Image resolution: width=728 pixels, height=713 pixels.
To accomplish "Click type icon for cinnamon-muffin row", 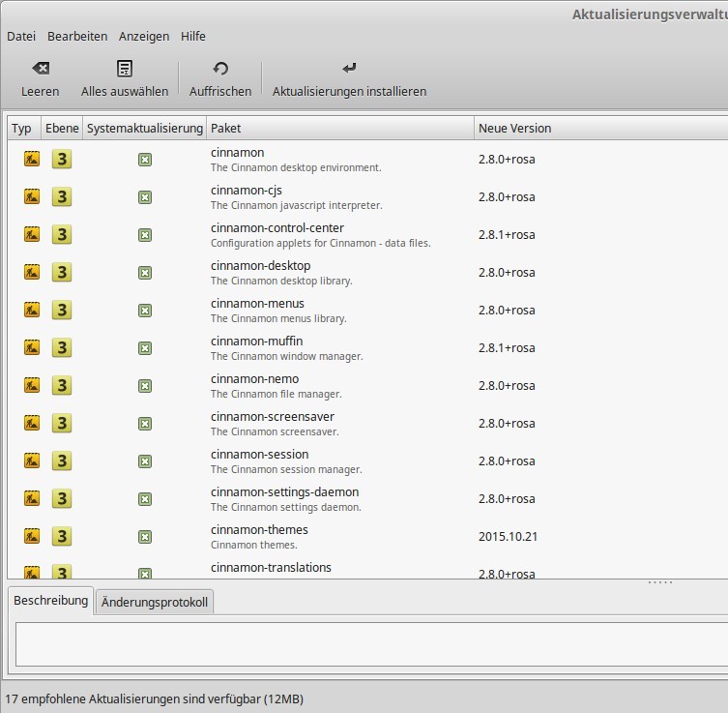I will (x=32, y=347).
